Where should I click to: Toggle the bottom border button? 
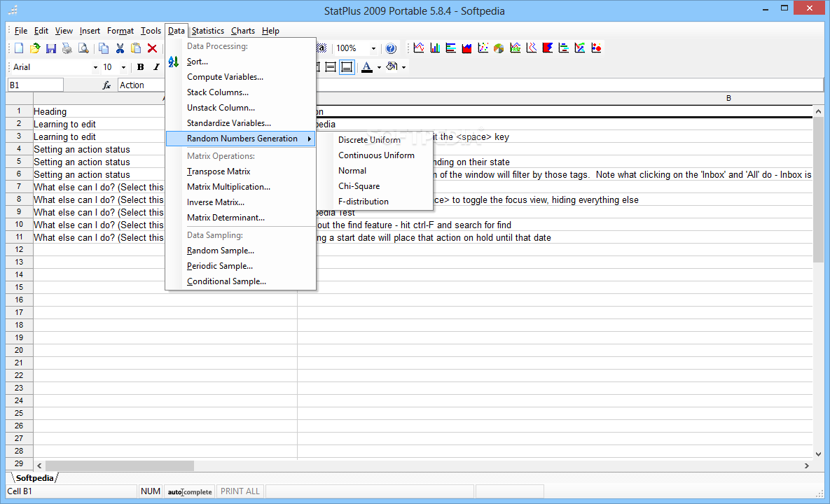tap(347, 67)
